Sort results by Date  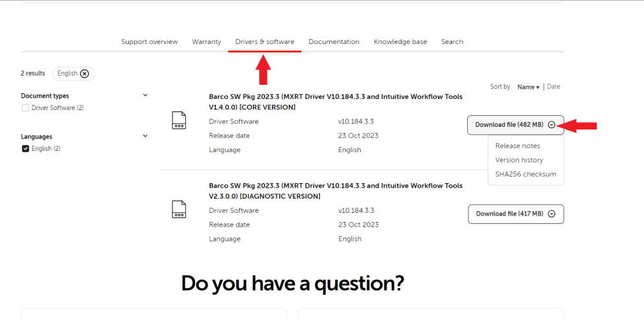(553, 87)
